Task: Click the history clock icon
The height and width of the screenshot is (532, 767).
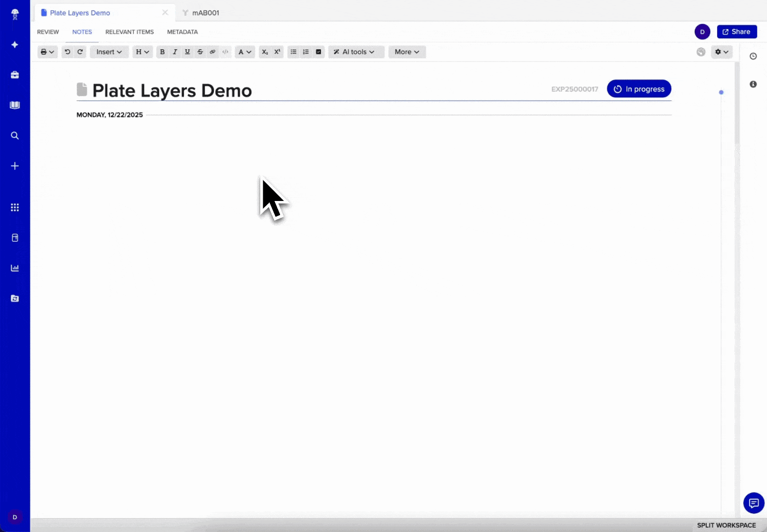Action: pyautogui.click(x=753, y=56)
